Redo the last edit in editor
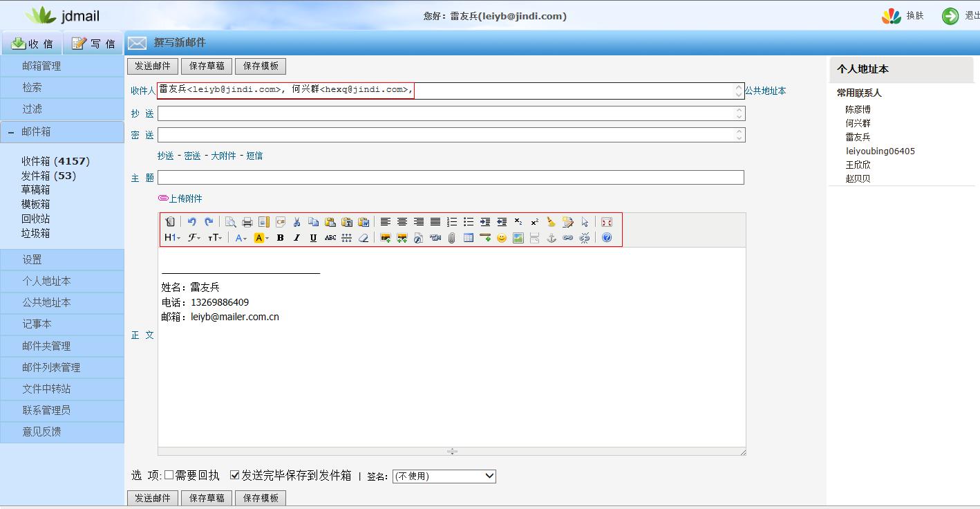The width and height of the screenshot is (980, 509). pyautogui.click(x=209, y=222)
